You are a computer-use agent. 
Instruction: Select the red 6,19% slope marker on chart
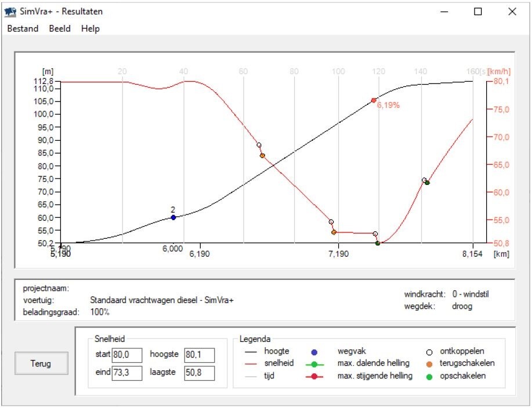tap(374, 100)
